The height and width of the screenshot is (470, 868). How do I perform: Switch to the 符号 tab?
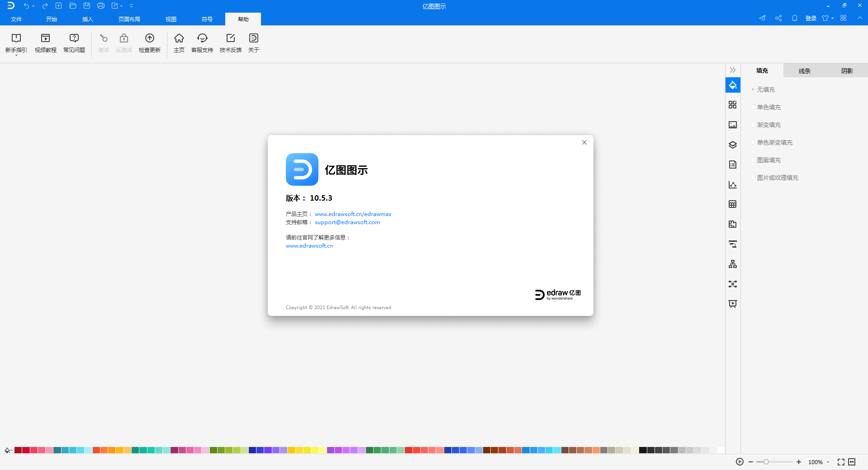(207, 19)
